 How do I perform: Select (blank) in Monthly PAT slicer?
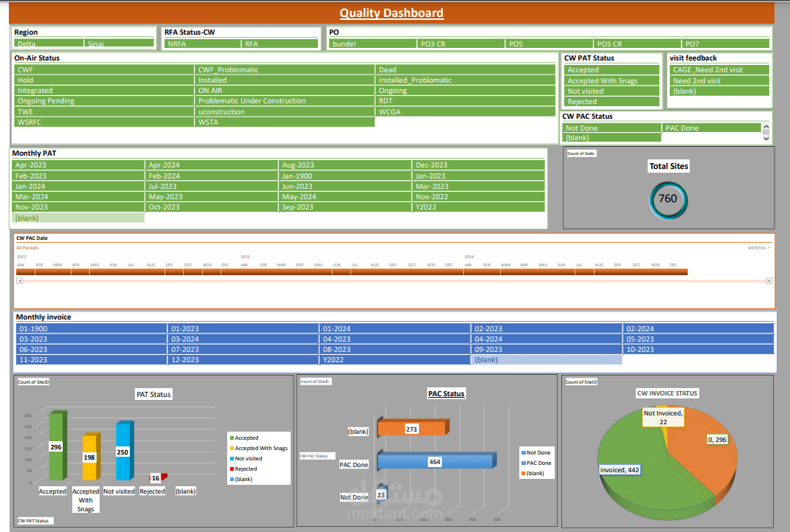click(x=78, y=218)
